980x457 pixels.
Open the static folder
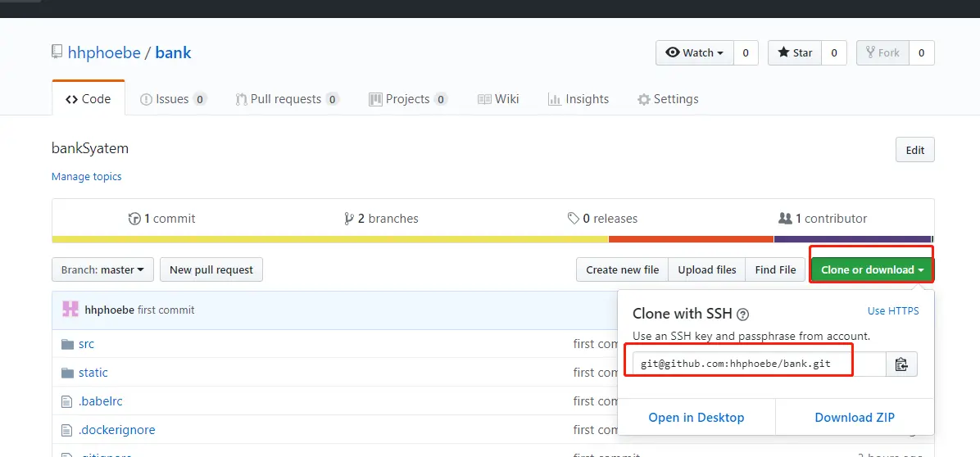tap(93, 373)
